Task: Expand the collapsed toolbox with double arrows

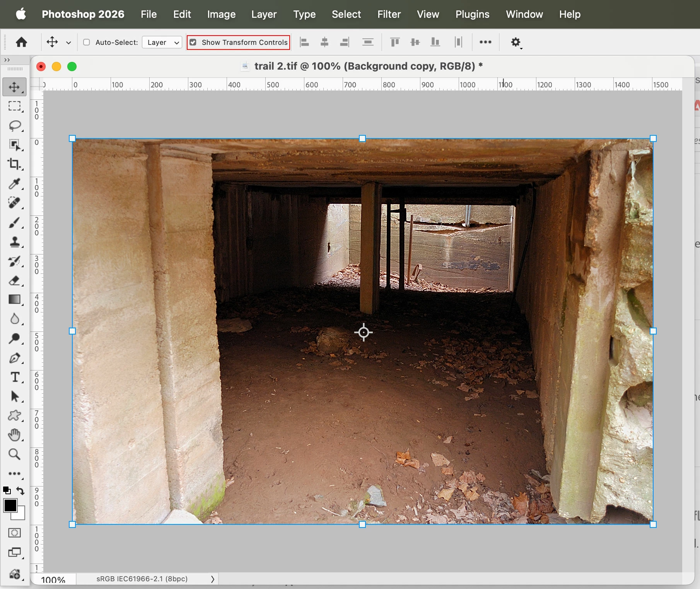Action: (x=7, y=60)
